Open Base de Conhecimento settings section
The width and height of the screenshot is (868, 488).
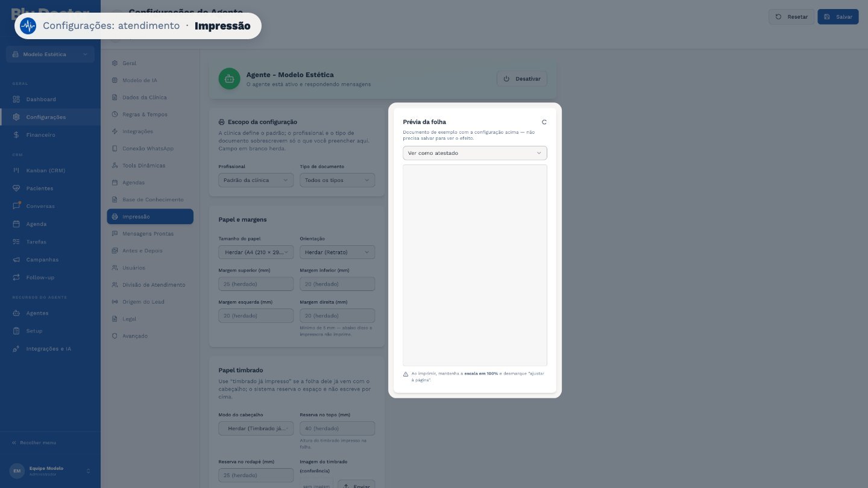(150, 199)
